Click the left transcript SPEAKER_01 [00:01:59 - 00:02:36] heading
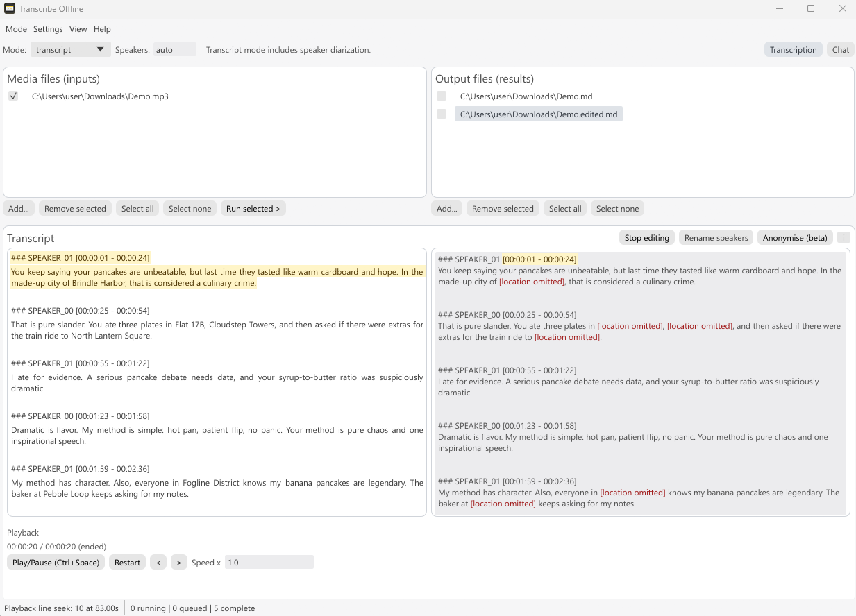The height and width of the screenshot is (616, 856). point(81,469)
